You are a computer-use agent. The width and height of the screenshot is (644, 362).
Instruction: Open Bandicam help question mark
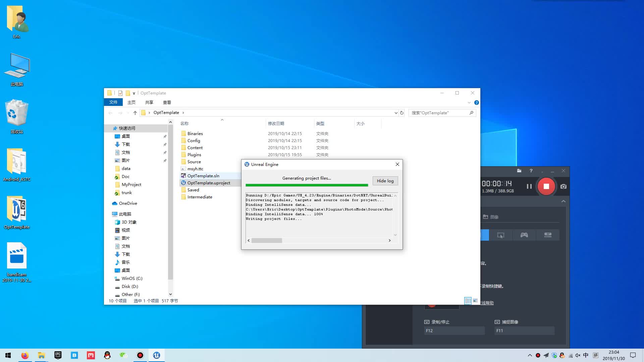click(x=531, y=171)
